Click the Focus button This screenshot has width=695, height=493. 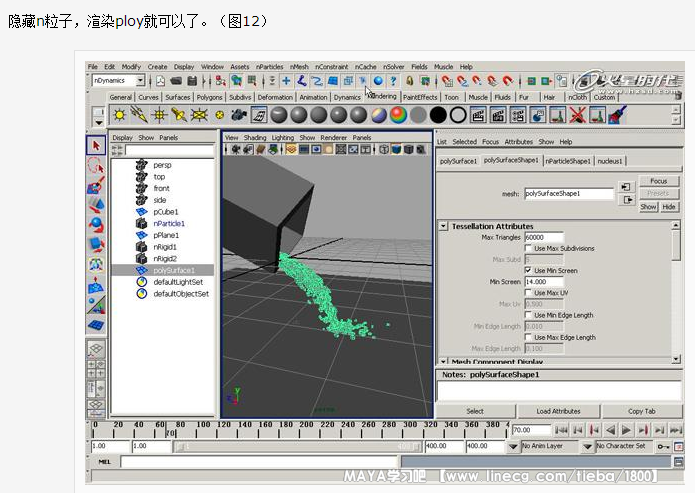tap(659, 181)
